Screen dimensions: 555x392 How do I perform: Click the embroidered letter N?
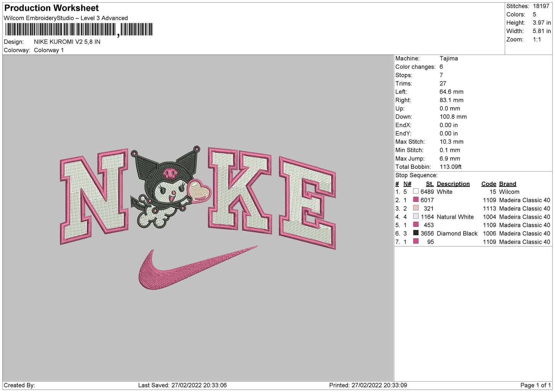tap(94, 196)
